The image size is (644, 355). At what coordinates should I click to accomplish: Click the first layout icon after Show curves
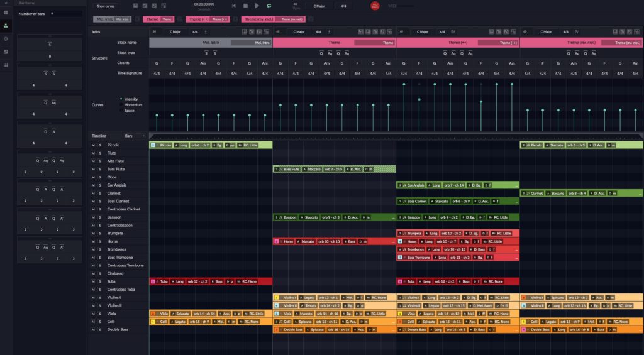point(136,6)
